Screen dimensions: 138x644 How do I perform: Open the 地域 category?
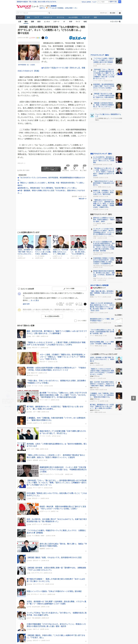[85, 21]
